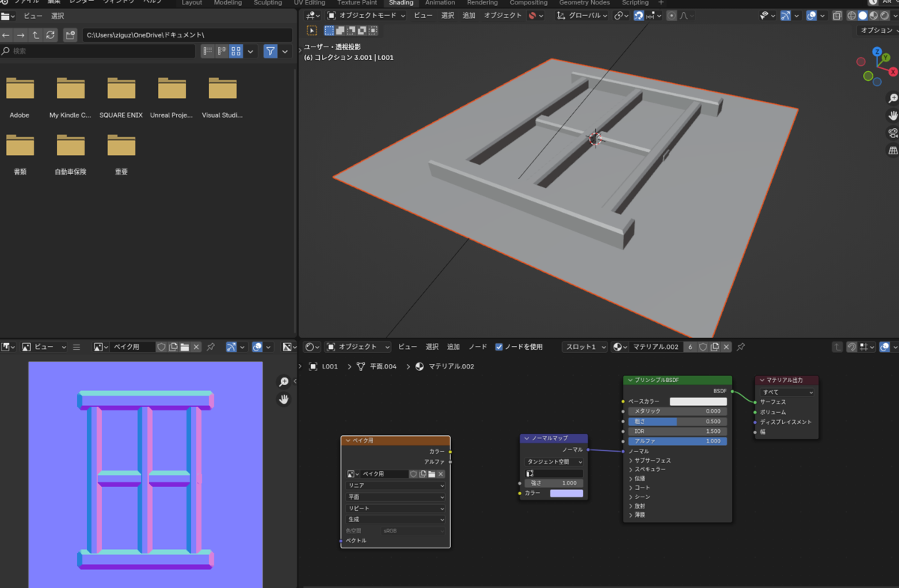
Task: Open タンジェント空間 dropdown in normal map node
Action: tap(554, 462)
